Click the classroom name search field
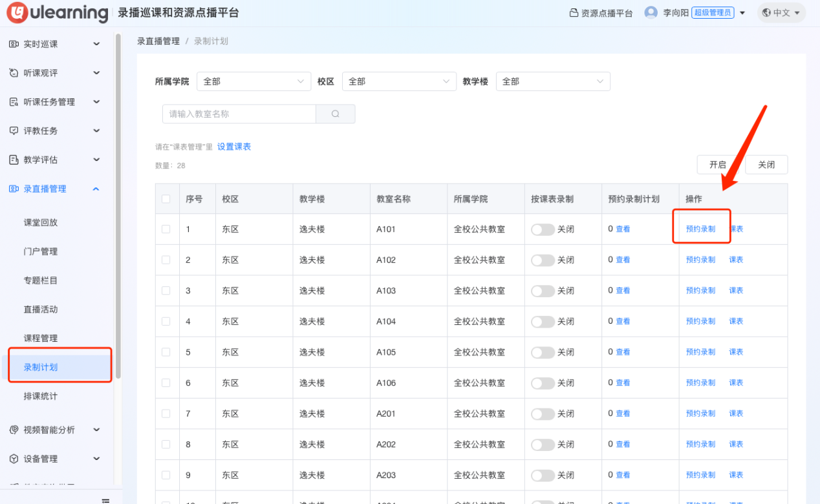This screenshot has height=504, width=820. 239,114
